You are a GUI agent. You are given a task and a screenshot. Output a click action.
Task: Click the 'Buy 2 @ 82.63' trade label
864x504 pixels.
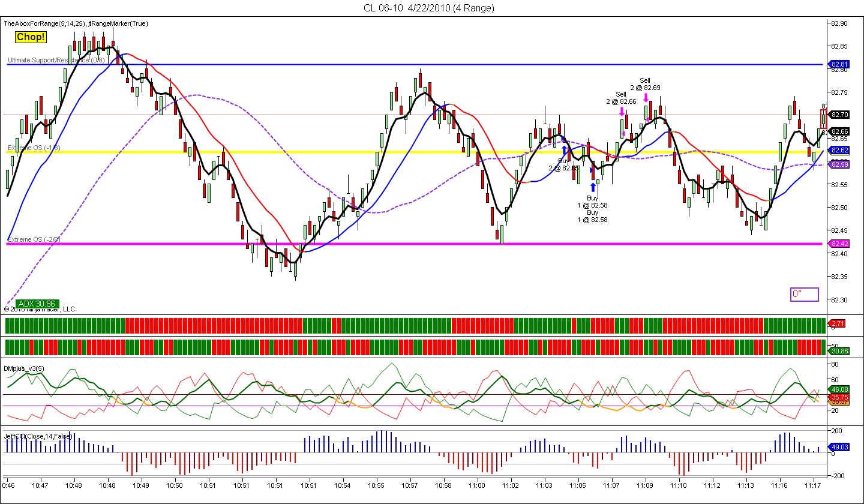click(x=564, y=164)
